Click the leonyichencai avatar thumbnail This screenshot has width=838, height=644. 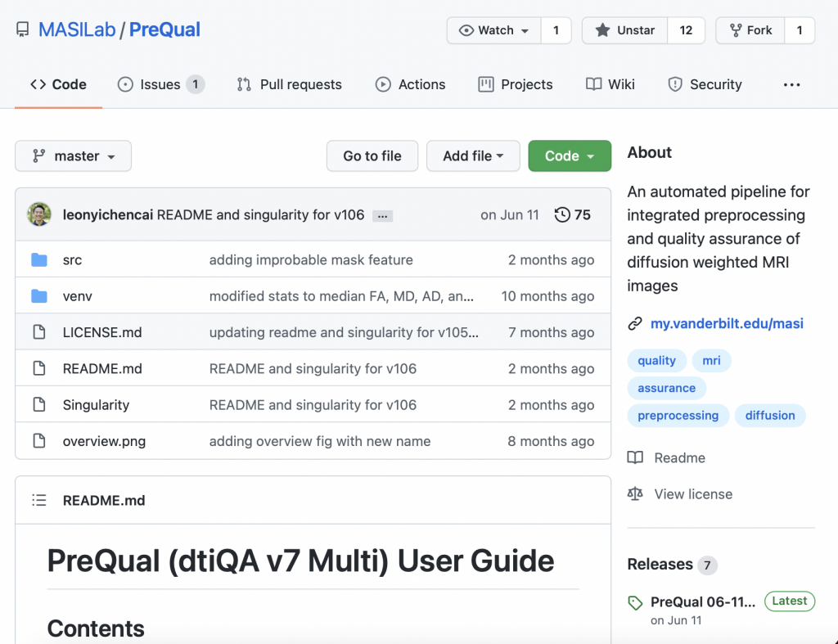click(38, 215)
